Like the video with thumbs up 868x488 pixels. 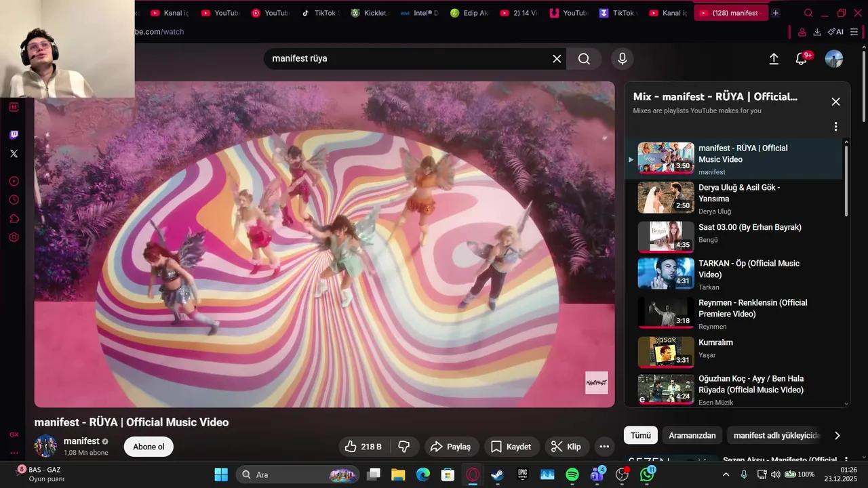click(363, 447)
